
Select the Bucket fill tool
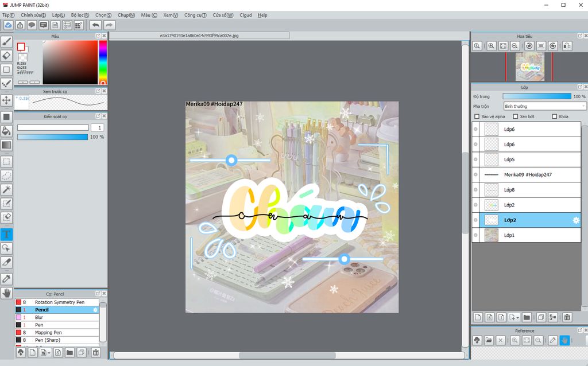[x=6, y=131]
